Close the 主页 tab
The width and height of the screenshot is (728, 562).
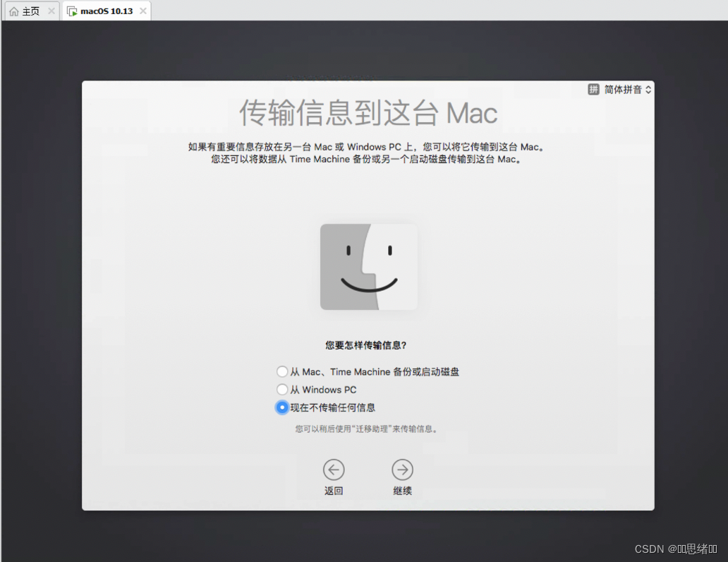51,11
